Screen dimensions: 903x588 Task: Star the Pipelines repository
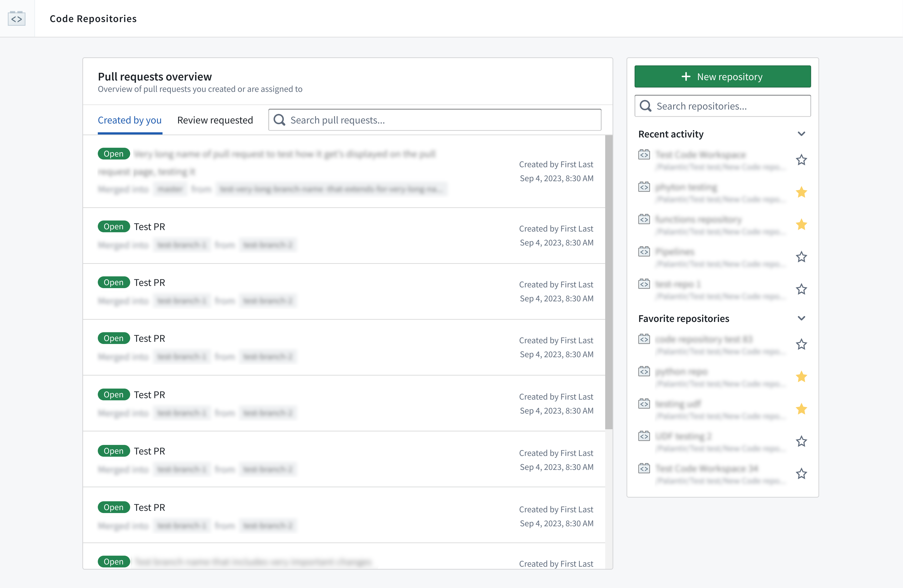(x=801, y=257)
